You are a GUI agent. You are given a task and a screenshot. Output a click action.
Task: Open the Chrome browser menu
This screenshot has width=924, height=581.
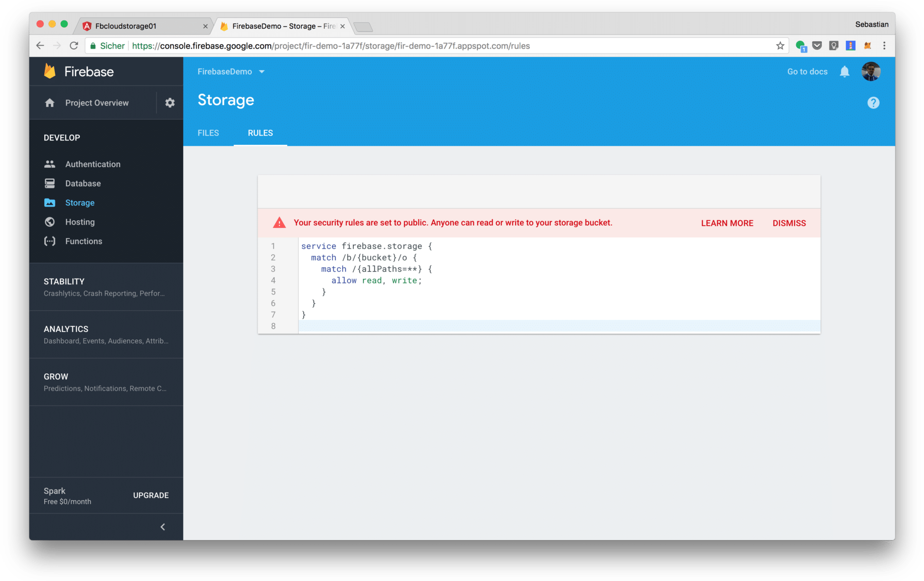tap(884, 45)
